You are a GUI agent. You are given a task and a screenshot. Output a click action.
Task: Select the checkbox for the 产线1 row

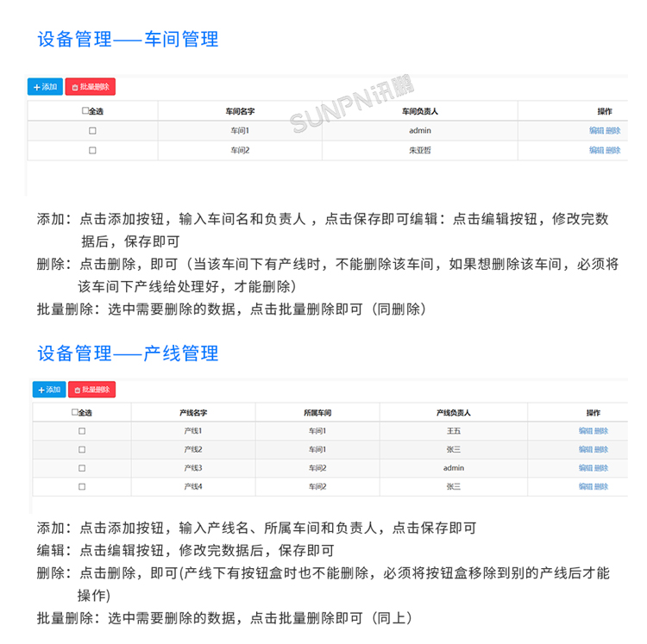tap(82, 431)
